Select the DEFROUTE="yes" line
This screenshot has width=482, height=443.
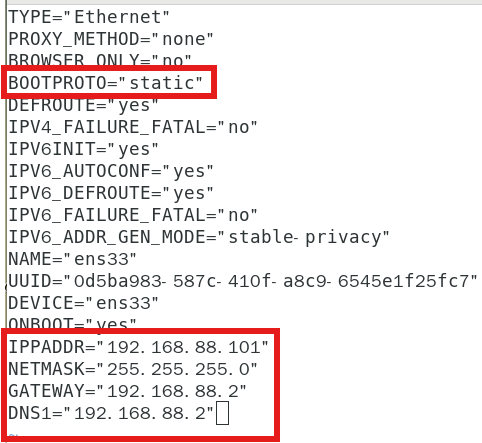tap(83, 105)
